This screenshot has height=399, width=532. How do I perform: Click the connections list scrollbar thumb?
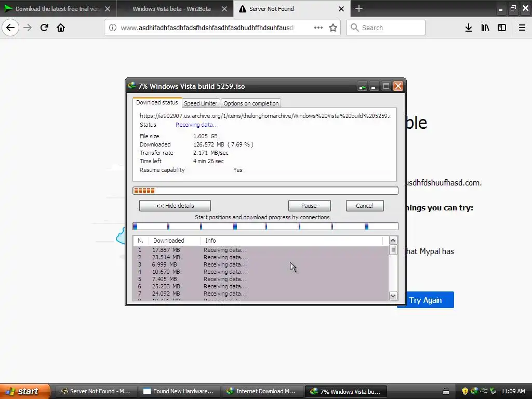(393, 250)
